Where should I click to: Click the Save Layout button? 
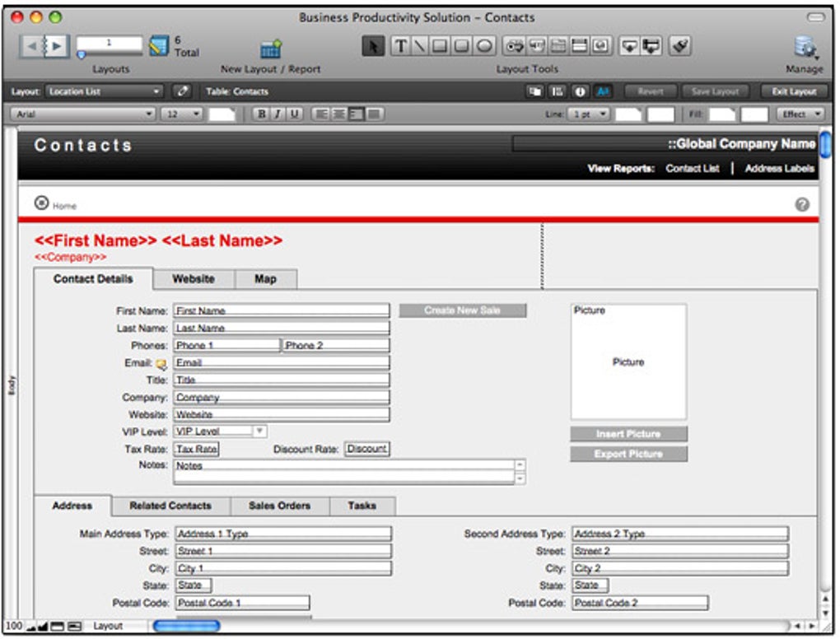point(715,91)
